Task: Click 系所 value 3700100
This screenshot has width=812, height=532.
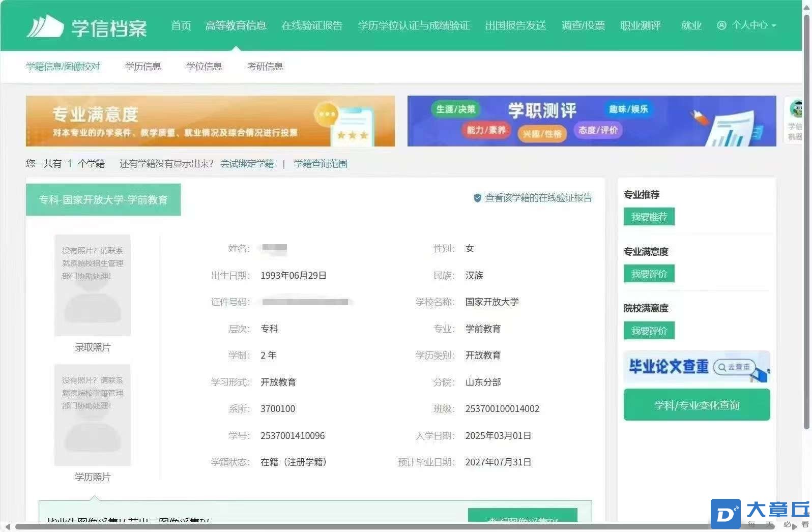Action: pos(278,408)
